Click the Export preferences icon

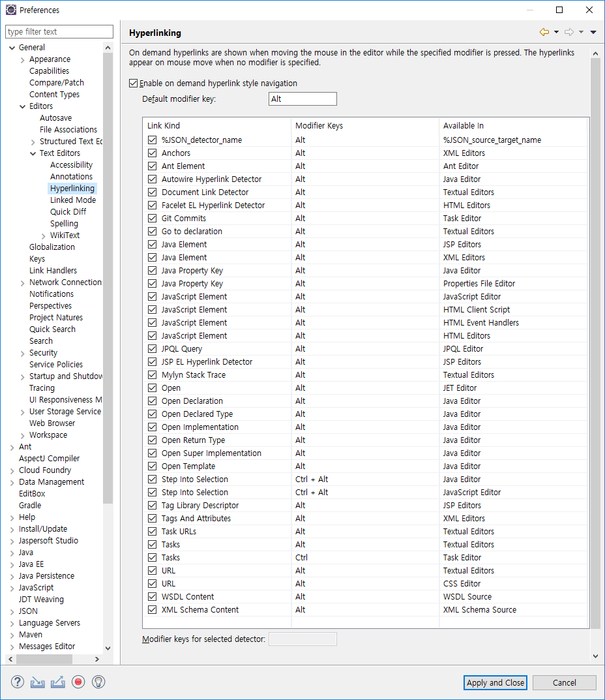pyautogui.click(x=58, y=682)
